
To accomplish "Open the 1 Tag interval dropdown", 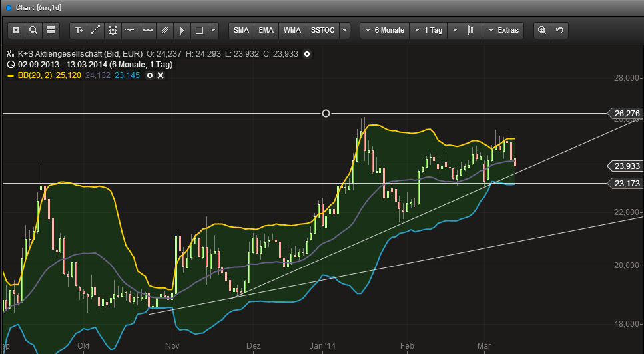I will point(428,30).
